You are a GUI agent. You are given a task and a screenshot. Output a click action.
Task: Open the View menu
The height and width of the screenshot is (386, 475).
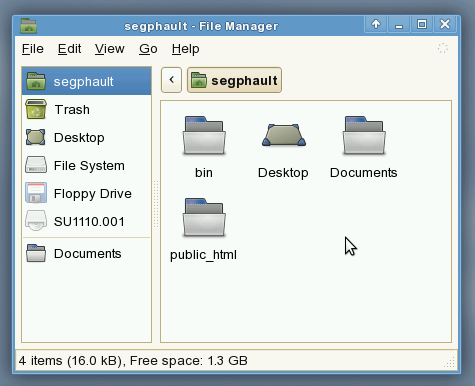110,49
